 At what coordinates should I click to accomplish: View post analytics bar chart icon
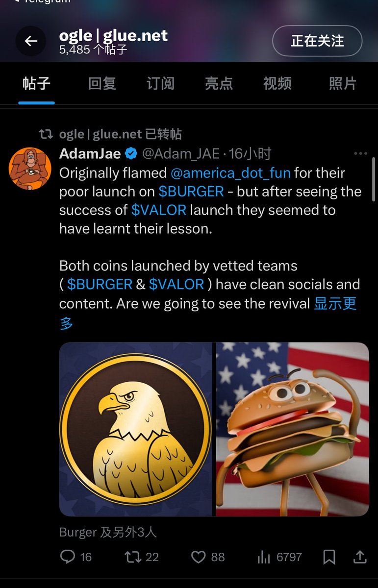[x=264, y=557]
